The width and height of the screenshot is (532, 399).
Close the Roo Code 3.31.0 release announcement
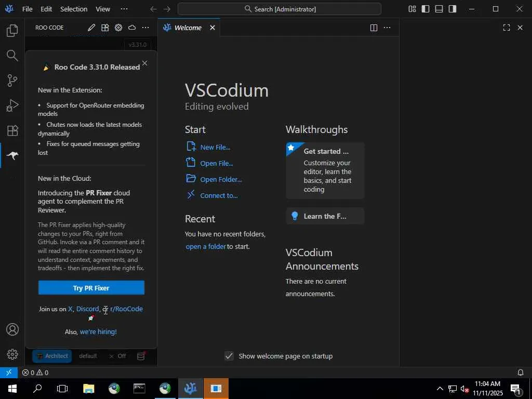[x=145, y=63]
